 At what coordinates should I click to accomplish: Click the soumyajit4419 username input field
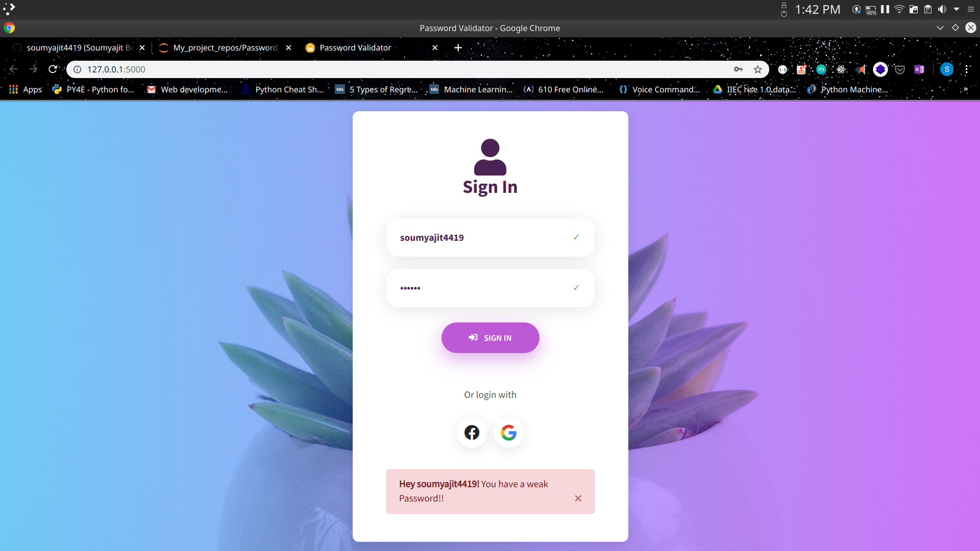pyautogui.click(x=490, y=237)
